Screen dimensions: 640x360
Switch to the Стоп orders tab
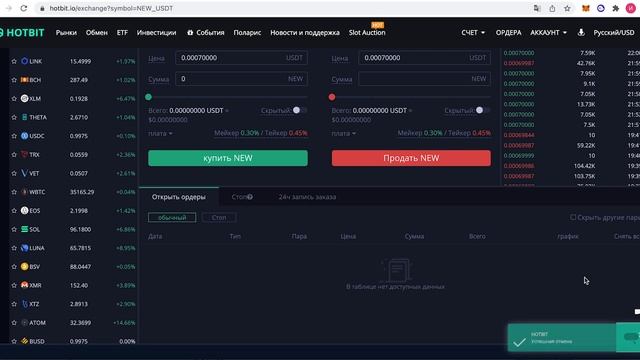(242, 197)
